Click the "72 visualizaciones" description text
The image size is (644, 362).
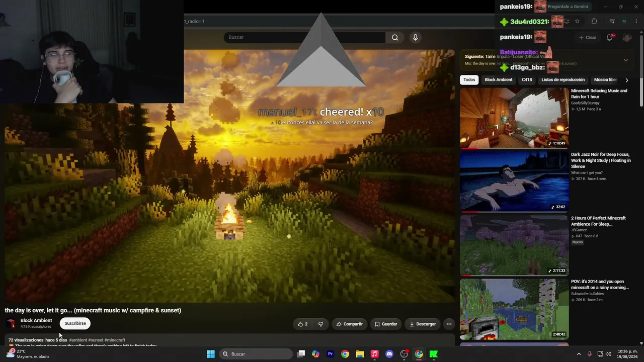[x=26, y=340]
